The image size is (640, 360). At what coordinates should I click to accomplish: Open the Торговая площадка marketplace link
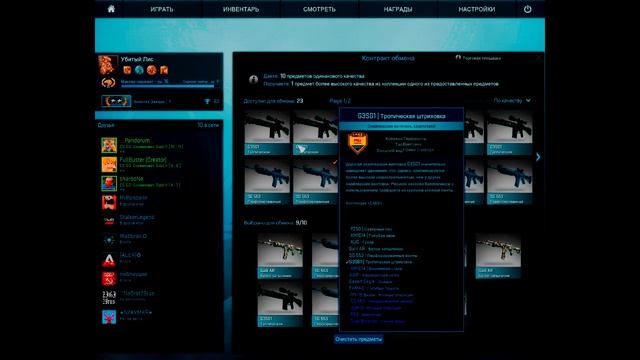(478, 58)
